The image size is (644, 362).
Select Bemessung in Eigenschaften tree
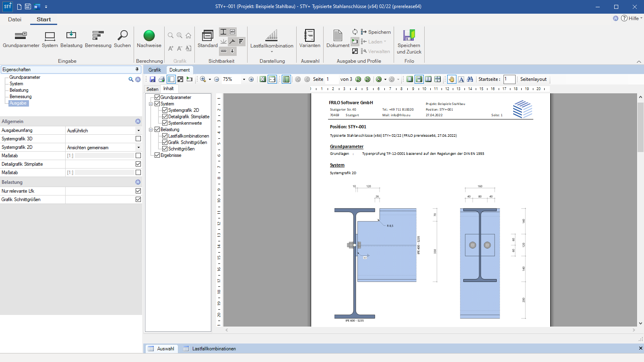coord(21,97)
